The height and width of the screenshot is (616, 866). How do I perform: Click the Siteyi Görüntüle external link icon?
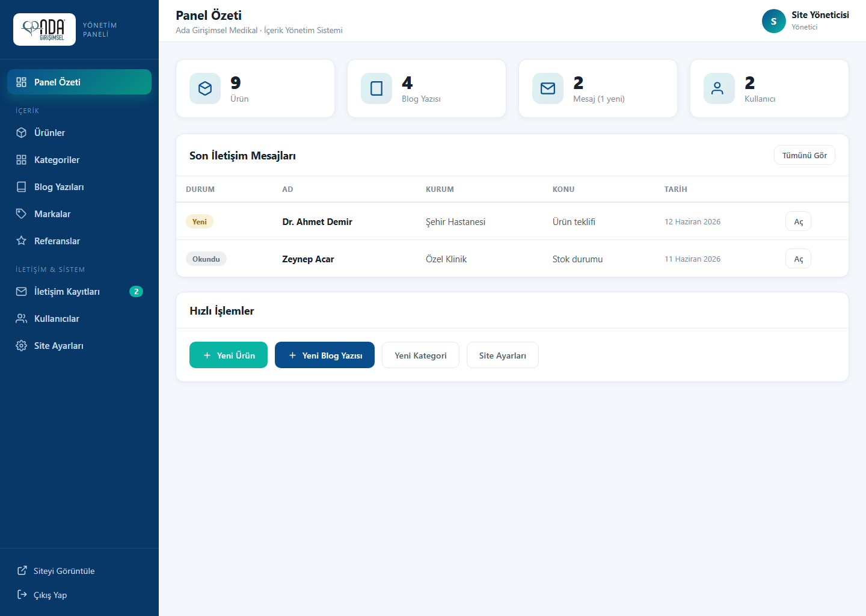22,571
